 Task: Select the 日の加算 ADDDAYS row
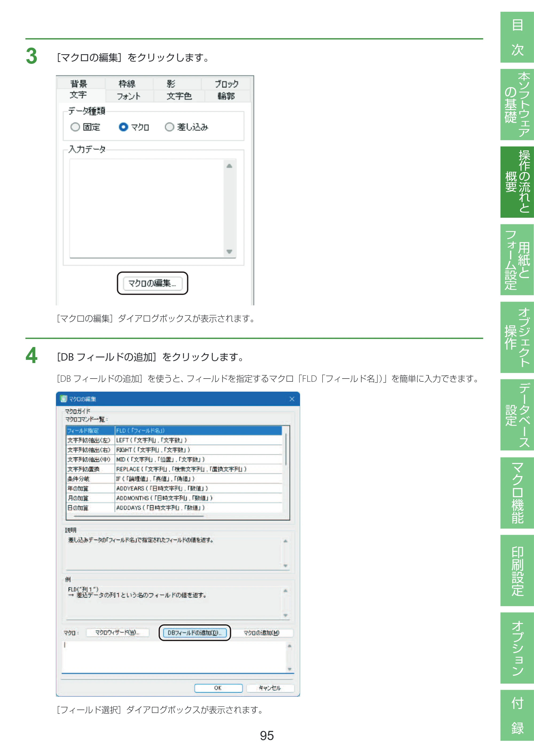click(174, 507)
